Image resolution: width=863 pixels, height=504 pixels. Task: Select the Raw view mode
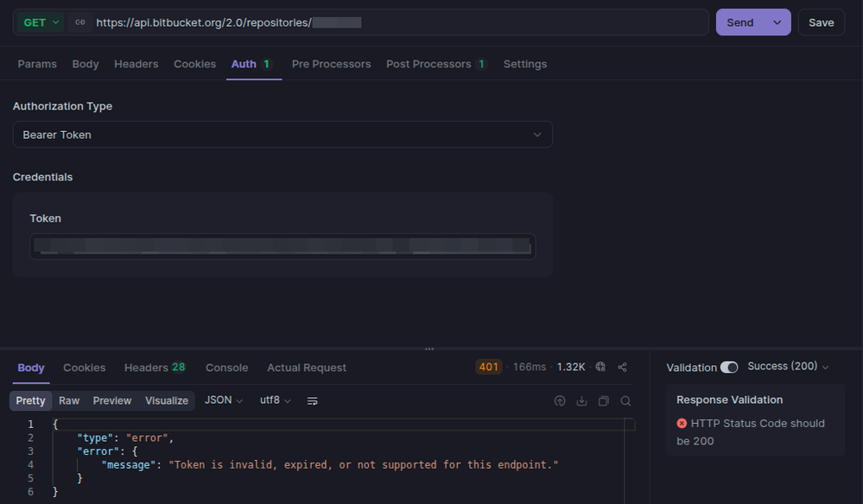pyautogui.click(x=69, y=400)
